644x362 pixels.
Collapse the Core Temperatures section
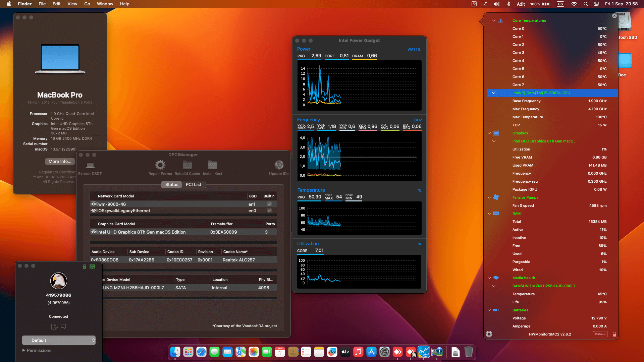(x=493, y=20)
